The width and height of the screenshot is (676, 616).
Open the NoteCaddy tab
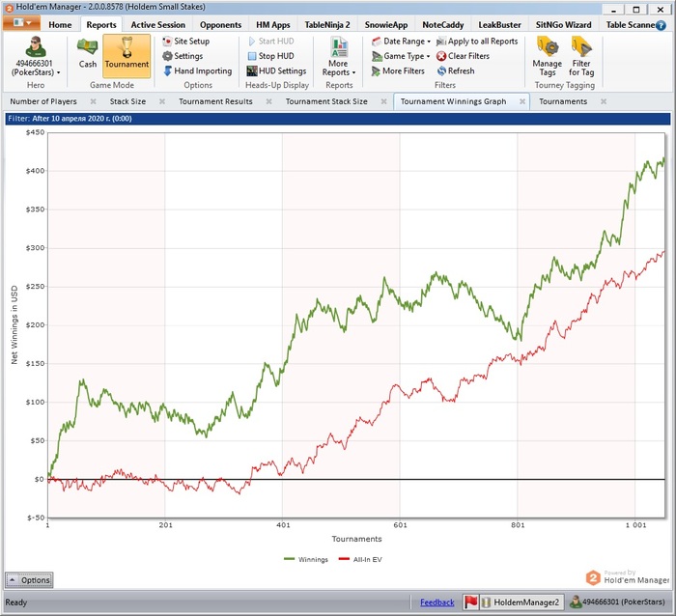click(443, 25)
